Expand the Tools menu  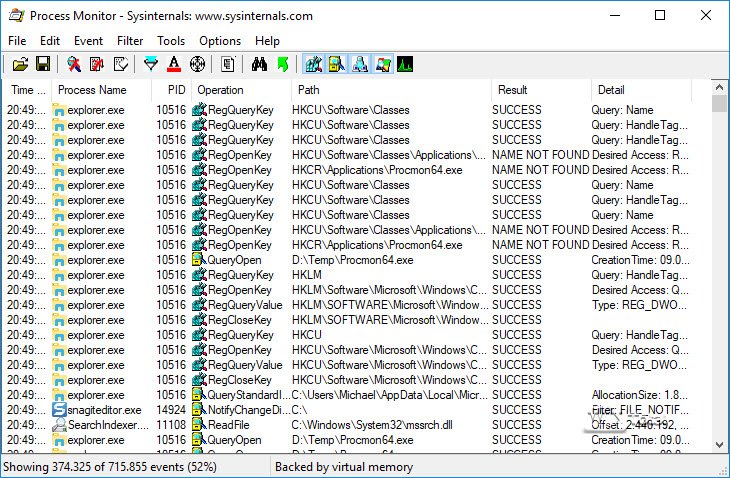[171, 41]
